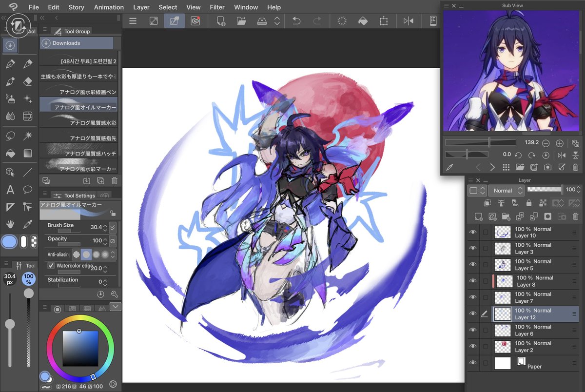
Task: Click Sub View zoom out minus icon
Action: click(x=546, y=143)
